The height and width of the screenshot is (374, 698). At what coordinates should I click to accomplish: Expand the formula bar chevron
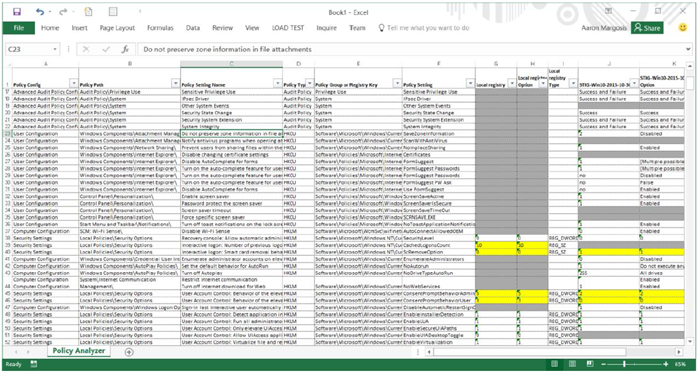click(x=689, y=49)
